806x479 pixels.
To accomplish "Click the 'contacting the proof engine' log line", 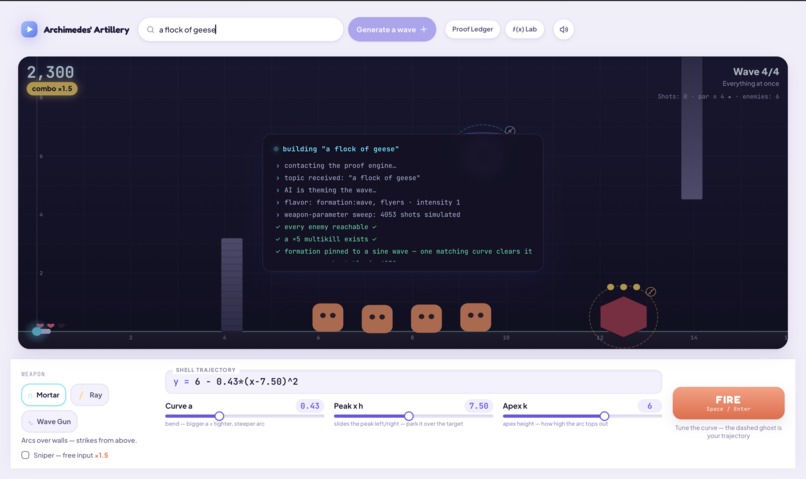I will pyautogui.click(x=336, y=165).
